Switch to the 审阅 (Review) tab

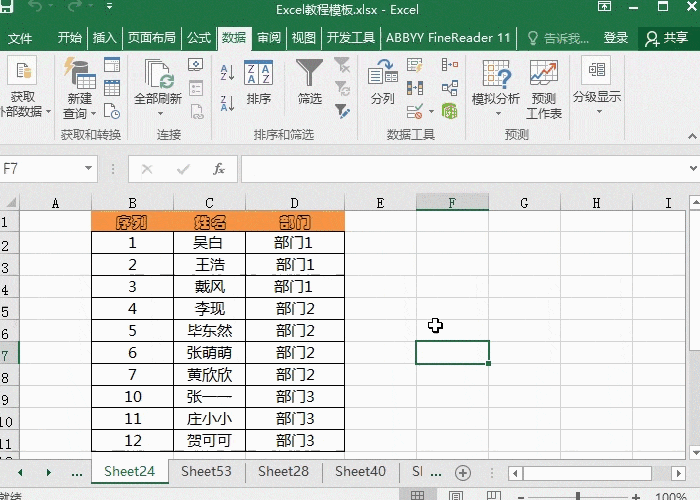269,38
